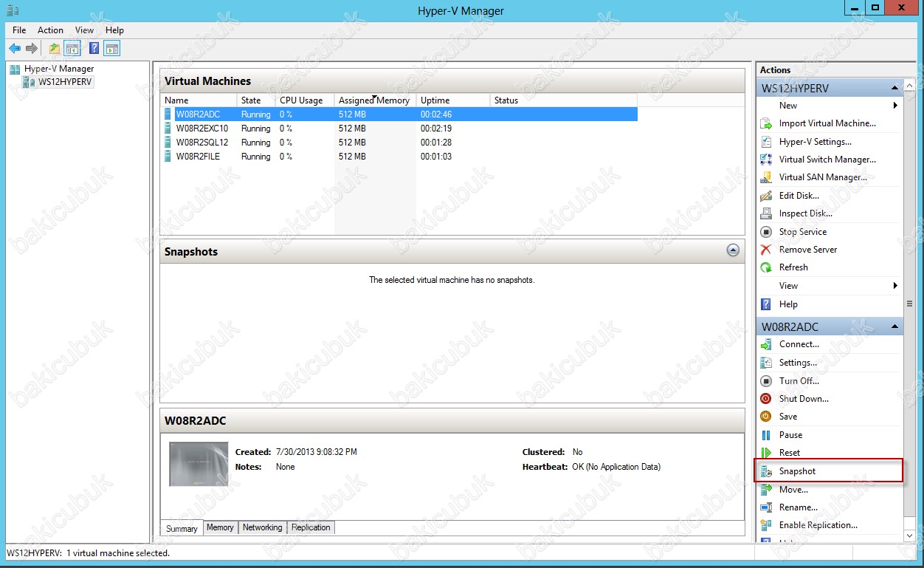Open the File menu
Viewport: 924px width, 568px height.
19,30
